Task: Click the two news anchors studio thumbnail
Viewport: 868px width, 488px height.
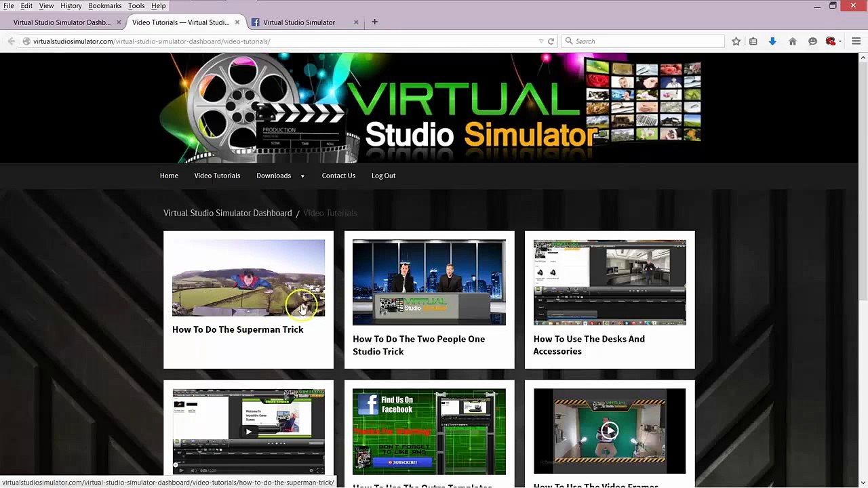Action: (x=429, y=282)
